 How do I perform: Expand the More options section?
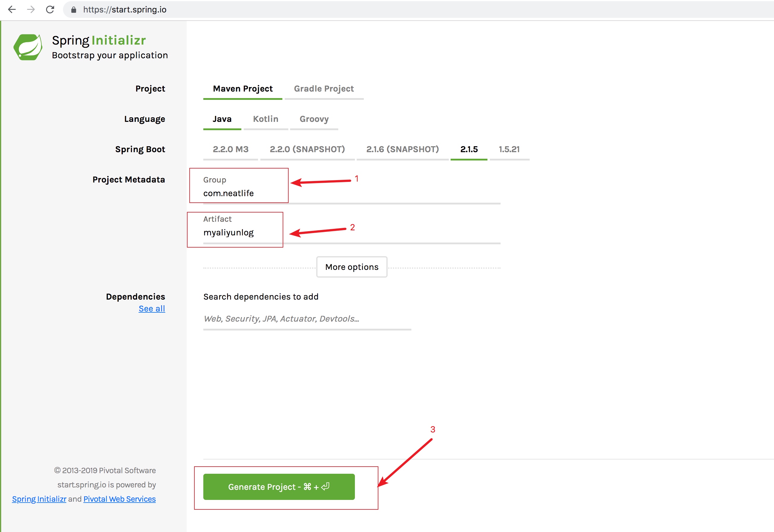352,267
